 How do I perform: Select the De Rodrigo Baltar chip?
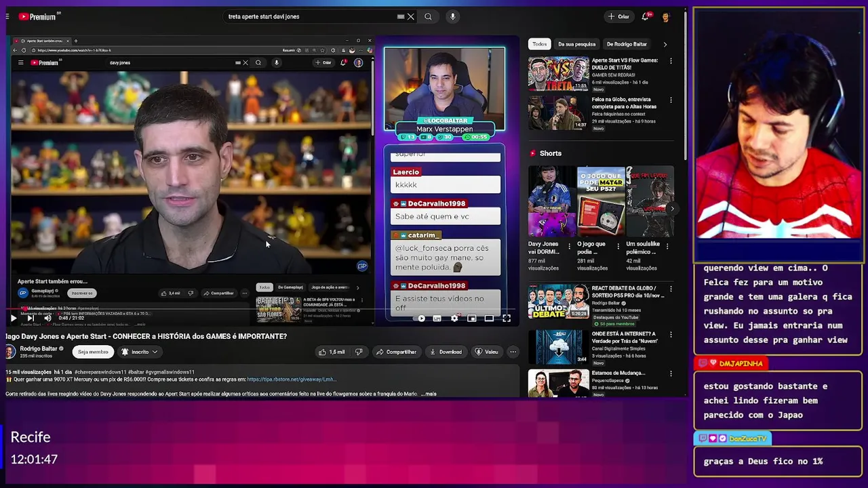point(627,44)
